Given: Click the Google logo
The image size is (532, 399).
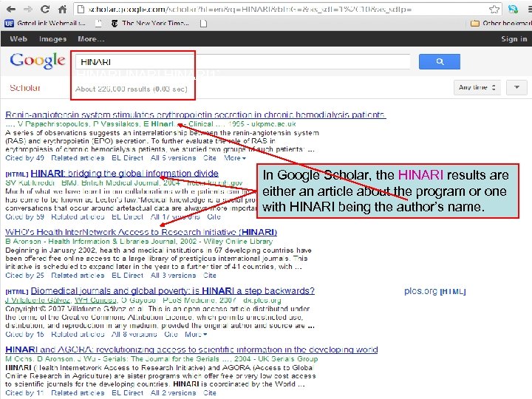Looking at the screenshot, I should (x=38, y=61).
